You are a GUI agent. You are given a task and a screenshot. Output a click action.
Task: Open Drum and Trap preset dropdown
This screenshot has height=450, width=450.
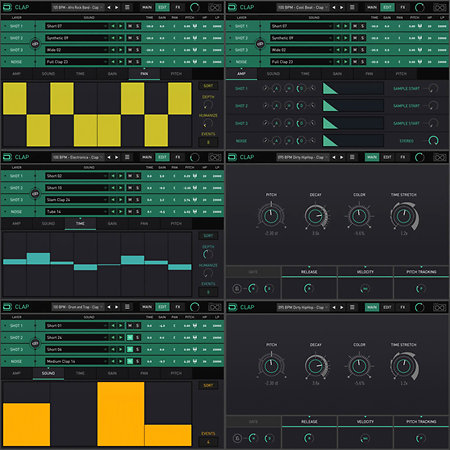tap(78, 307)
